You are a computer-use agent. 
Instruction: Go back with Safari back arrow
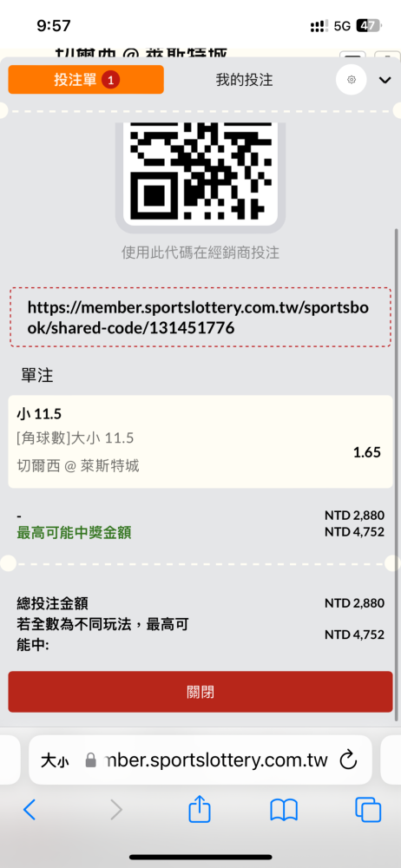pyautogui.click(x=29, y=811)
